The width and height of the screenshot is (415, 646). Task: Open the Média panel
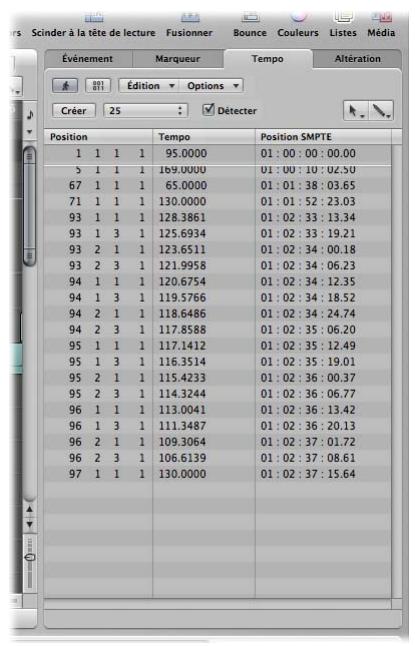[381, 26]
